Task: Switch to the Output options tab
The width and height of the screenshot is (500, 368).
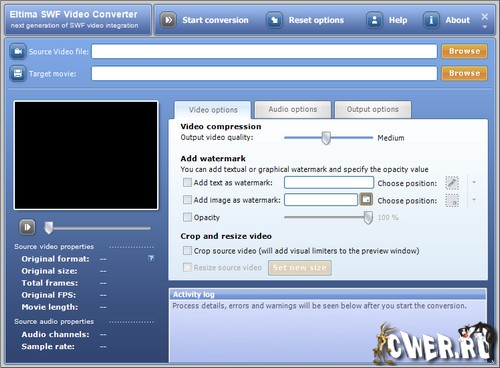Action: tap(373, 109)
